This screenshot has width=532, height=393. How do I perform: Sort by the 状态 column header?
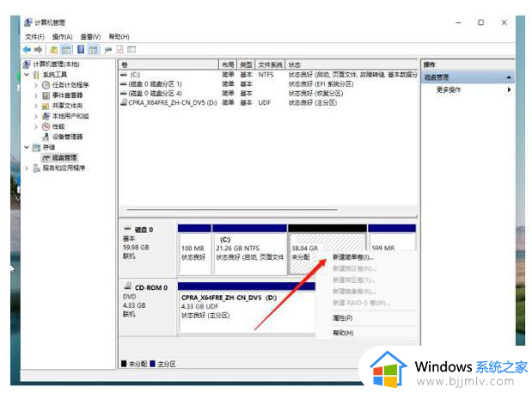point(352,64)
